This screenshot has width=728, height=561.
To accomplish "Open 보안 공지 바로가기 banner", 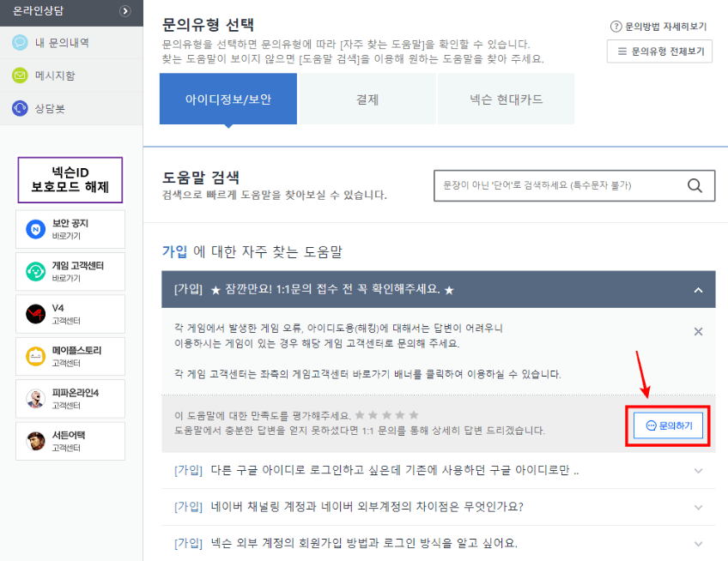I will coord(70,229).
